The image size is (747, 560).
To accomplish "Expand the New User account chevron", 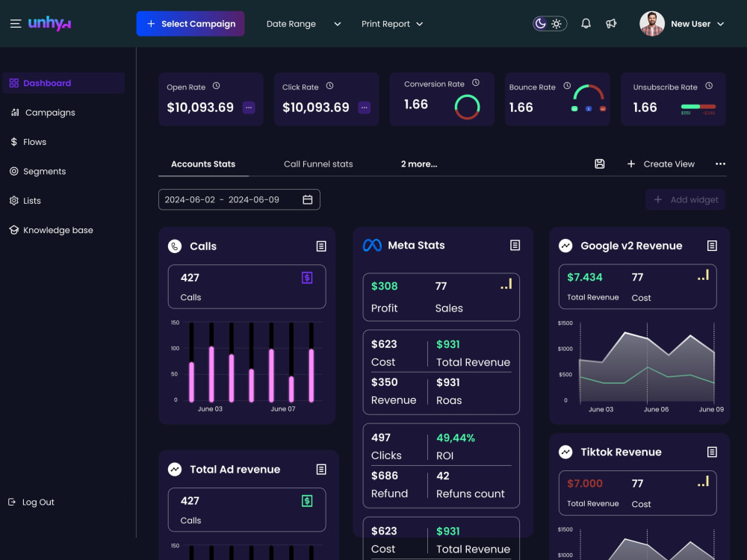I will 721,24.
